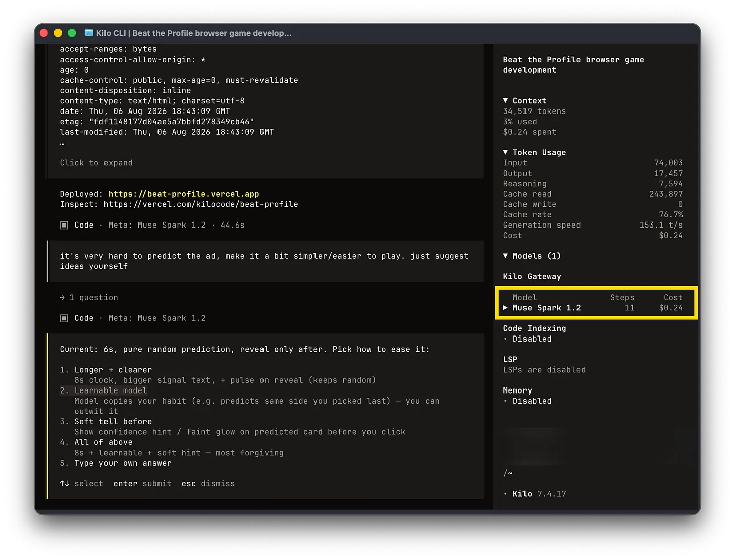Click the content-type text/html header line
The width and height of the screenshot is (735, 560).
(152, 101)
